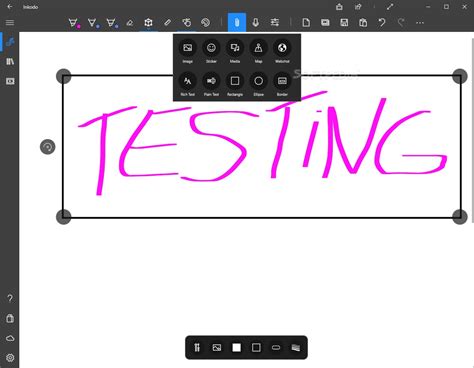Click the image fill icon in bottom toolbar

(217, 348)
